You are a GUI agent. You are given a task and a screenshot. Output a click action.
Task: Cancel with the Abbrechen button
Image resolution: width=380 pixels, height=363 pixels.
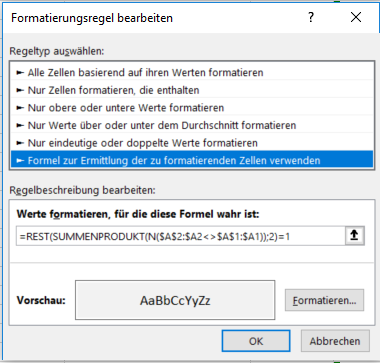click(x=335, y=341)
